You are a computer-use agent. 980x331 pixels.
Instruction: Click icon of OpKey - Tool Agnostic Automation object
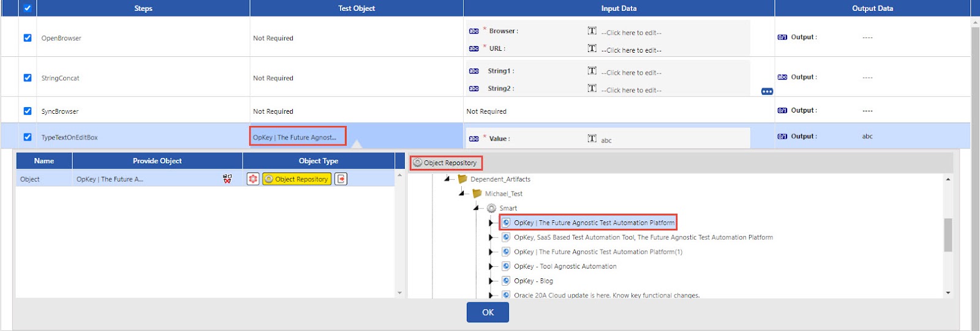(506, 266)
